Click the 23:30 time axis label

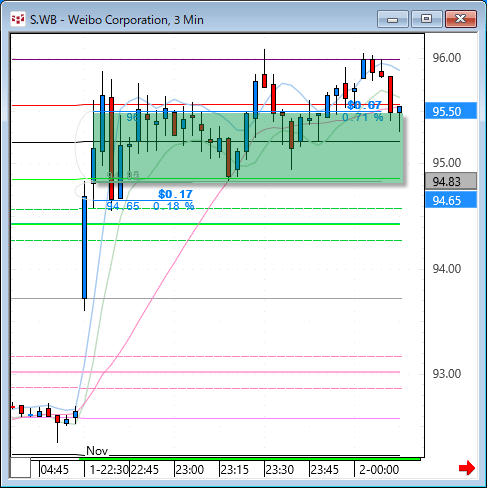coord(279,470)
